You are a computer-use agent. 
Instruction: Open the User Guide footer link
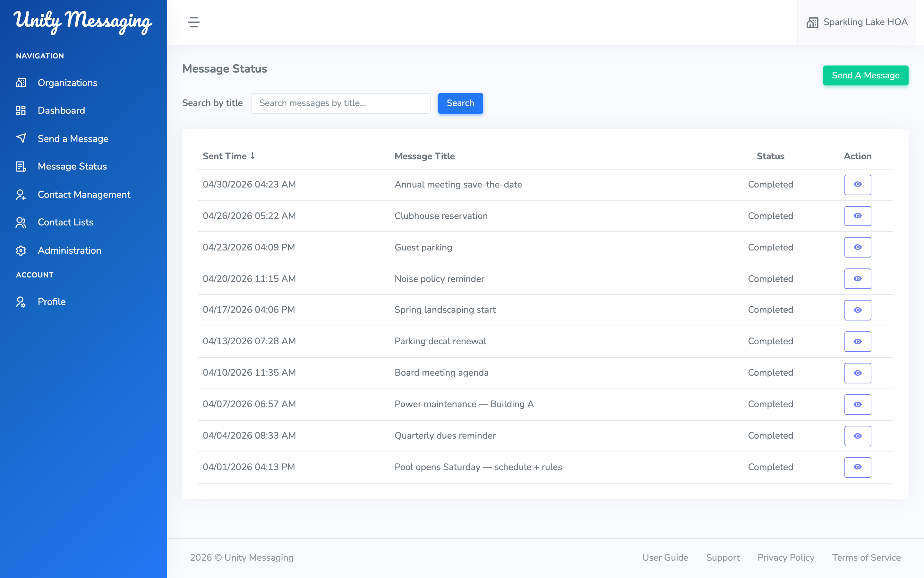[x=665, y=557]
